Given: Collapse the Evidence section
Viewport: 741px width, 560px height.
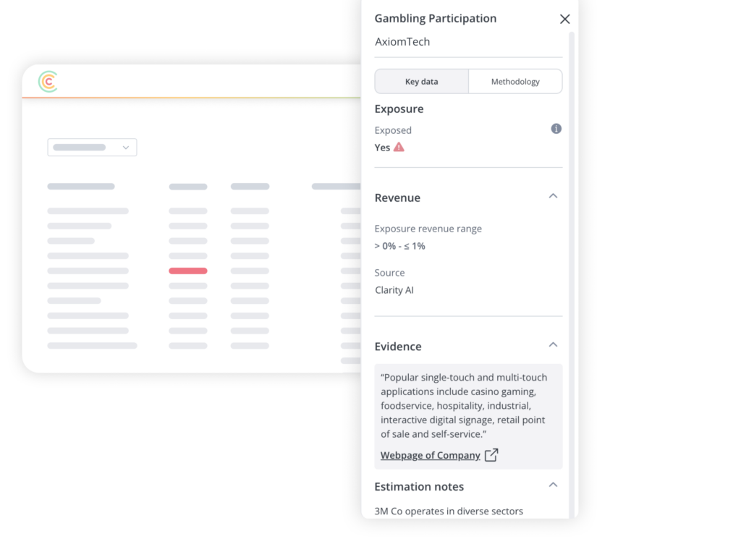Looking at the screenshot, I should [553, 345].
